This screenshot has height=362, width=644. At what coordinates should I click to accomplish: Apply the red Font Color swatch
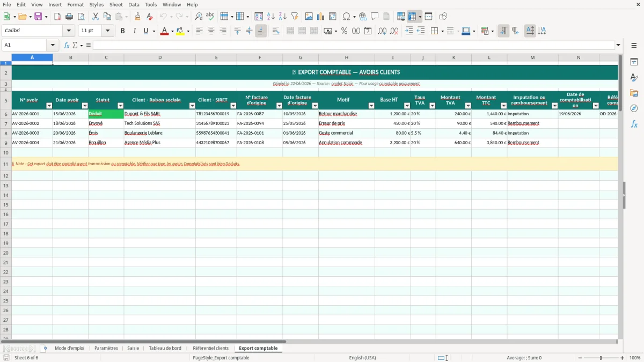pyautogui.click(x=164, y=31)
